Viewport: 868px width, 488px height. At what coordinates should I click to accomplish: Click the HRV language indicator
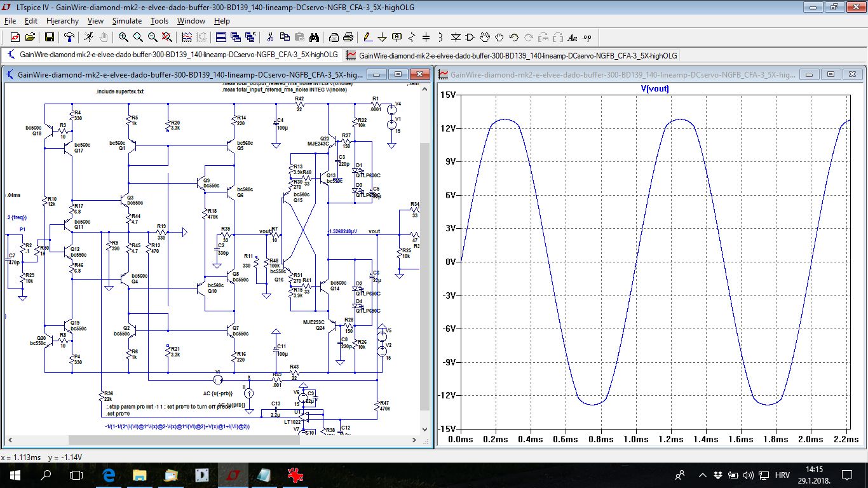point(783,475)
